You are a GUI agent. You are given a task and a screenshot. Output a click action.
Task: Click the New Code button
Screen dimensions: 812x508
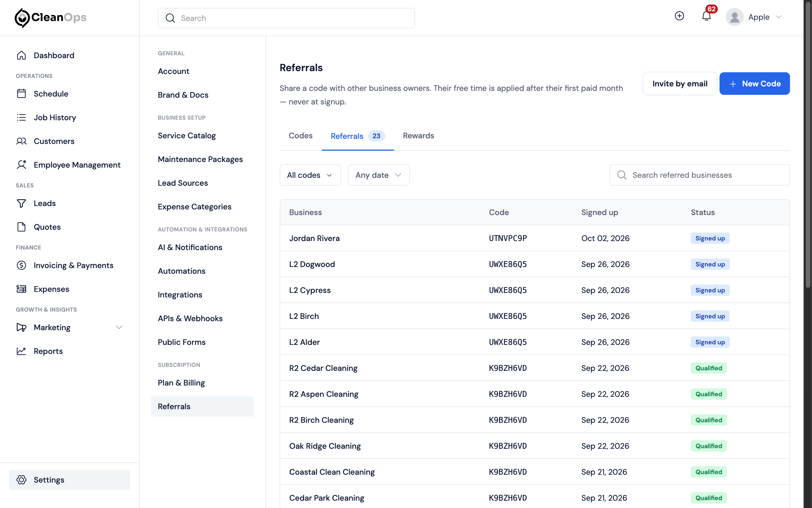[754, 84]
